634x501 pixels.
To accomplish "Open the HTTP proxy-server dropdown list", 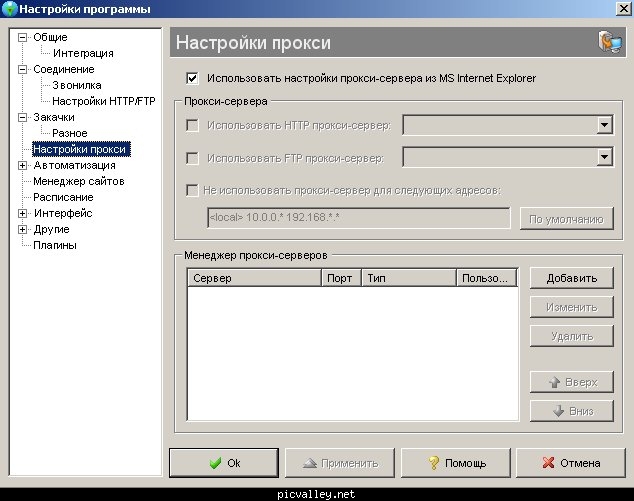I will click(604, 125).
